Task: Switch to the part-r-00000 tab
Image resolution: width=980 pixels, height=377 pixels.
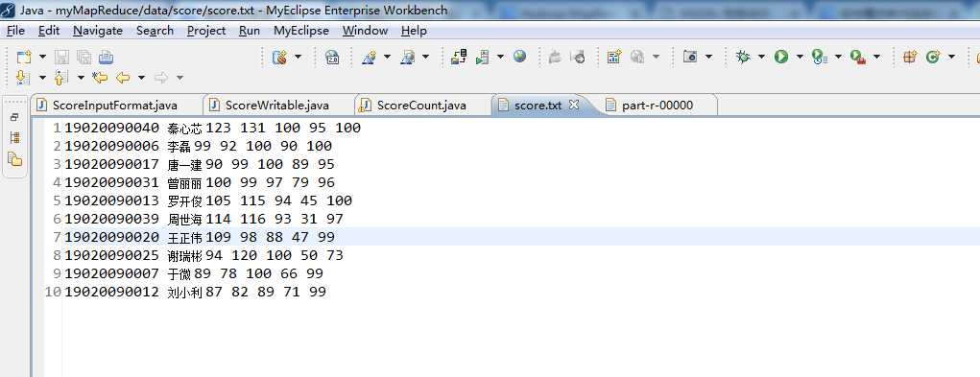Action: tap(657, 106)
